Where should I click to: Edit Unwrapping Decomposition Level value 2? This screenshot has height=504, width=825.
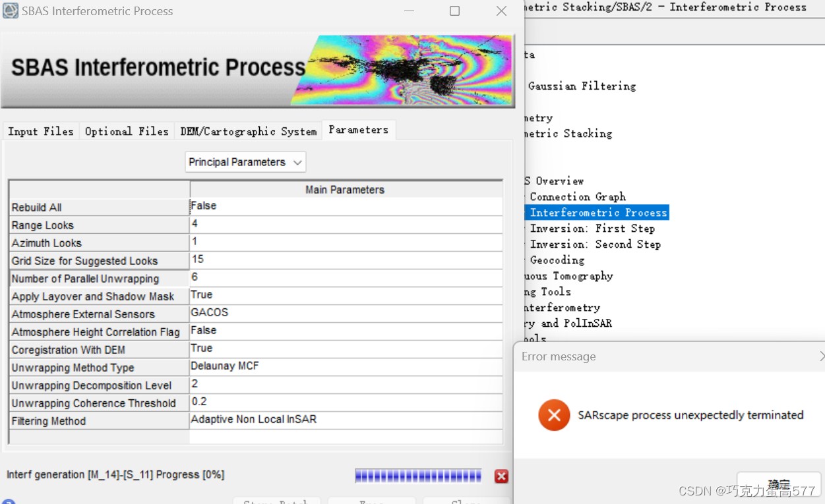click(346, 384)
